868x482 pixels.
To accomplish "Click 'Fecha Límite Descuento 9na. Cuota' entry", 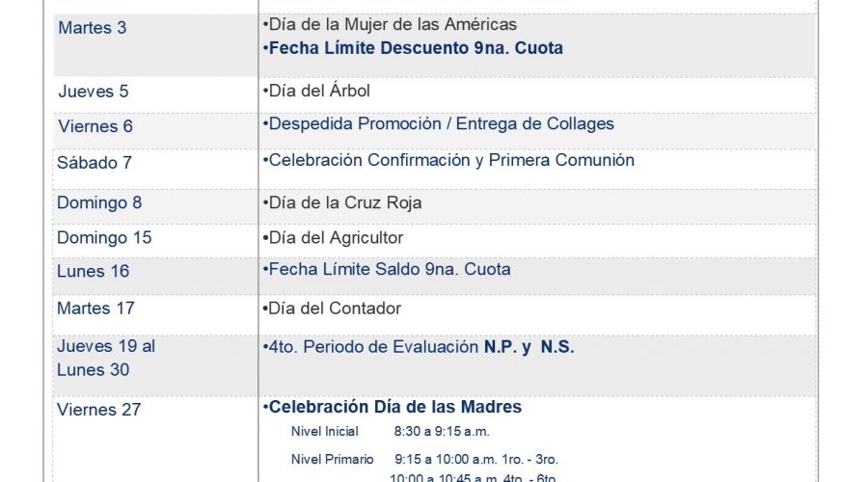I will (413, 48).
